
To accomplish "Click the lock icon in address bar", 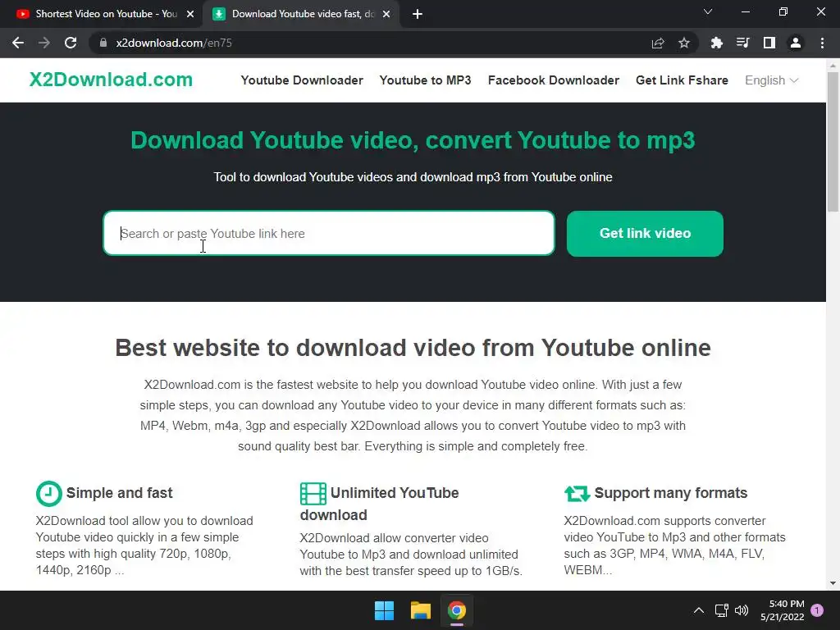I will pos(103,43).
